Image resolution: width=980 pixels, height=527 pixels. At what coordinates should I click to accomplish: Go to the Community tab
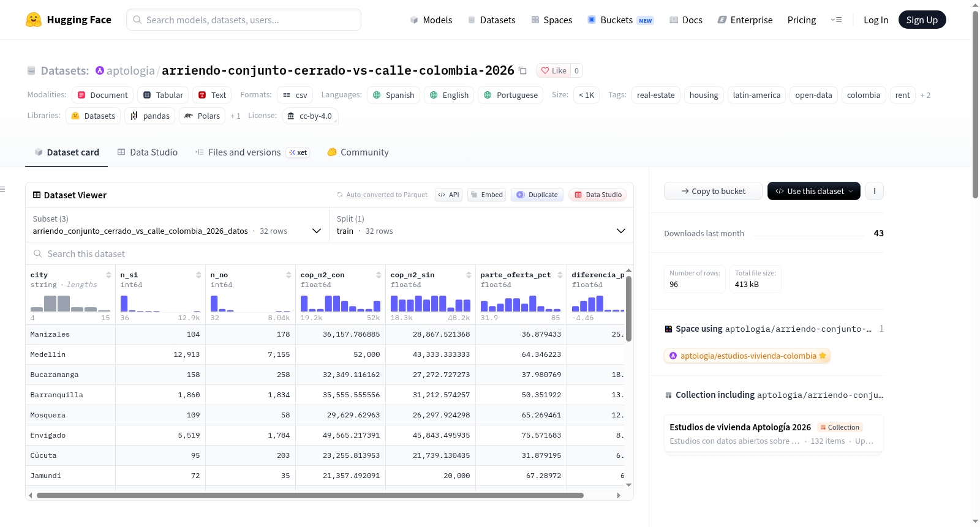(358, 152)
